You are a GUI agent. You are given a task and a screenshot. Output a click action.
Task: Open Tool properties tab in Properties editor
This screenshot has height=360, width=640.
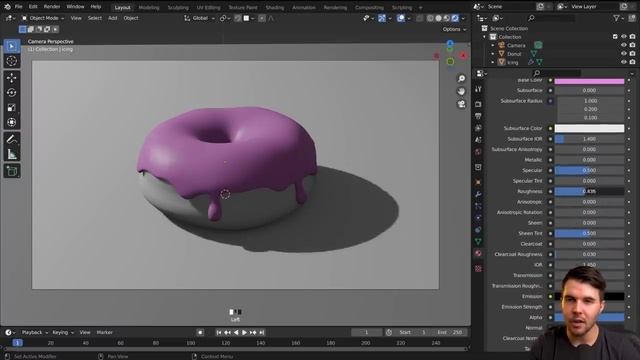point(478,89)
